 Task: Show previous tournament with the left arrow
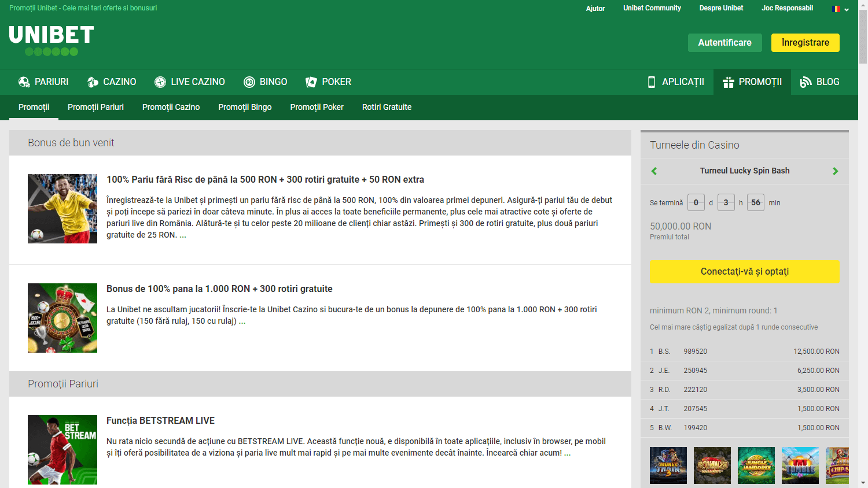pyautogui.click(x=654, y=171)
